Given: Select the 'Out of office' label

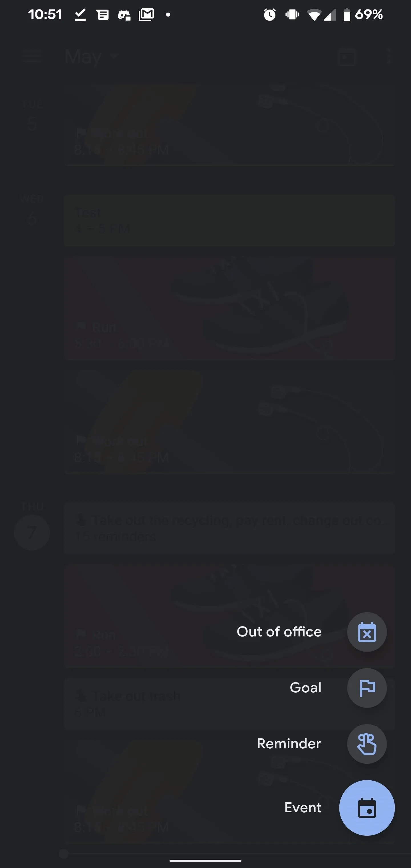Looking at the screenshot, I should (x=279, y=632).
